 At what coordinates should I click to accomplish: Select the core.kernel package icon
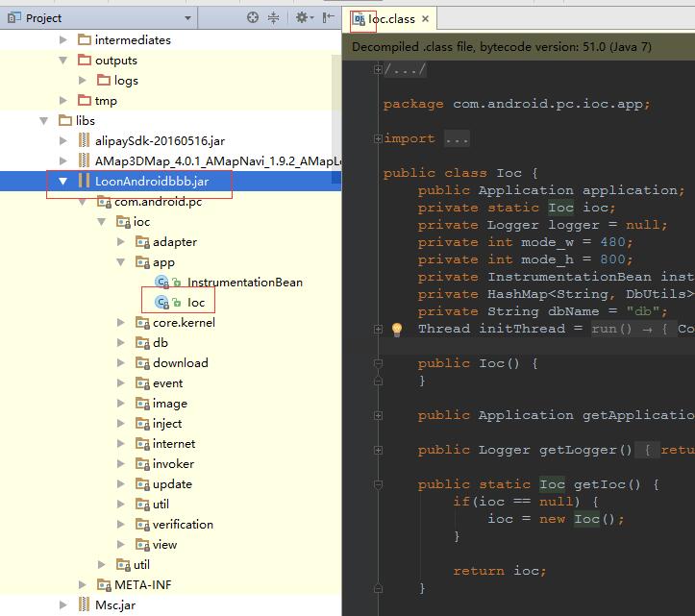click(142, 323)
